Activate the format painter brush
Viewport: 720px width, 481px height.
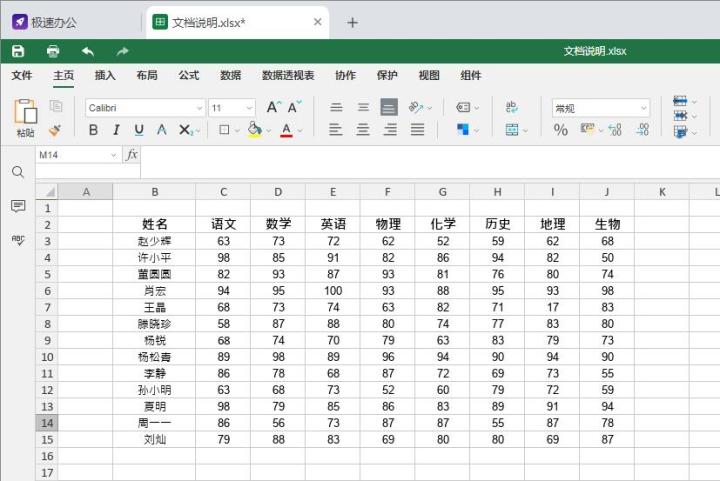coord(56,130)
